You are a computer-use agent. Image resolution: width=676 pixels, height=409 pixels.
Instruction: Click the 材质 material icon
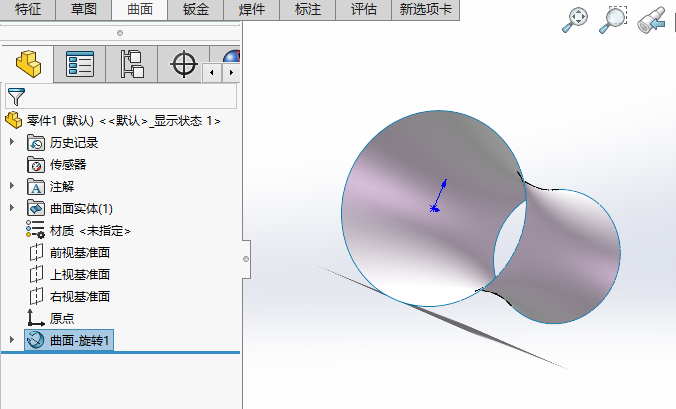[35, 230]
